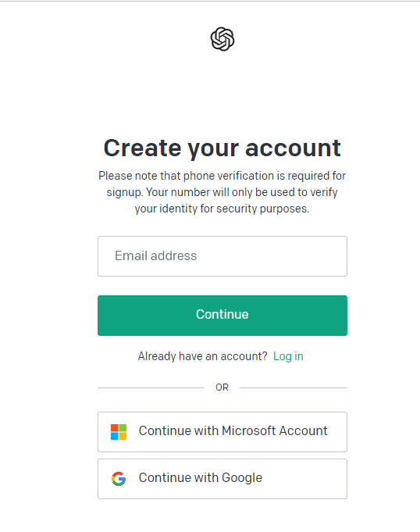The width and height of the screenshot is (420, 532).
Task: Click empty right side of email box
Action: [288, 256]
